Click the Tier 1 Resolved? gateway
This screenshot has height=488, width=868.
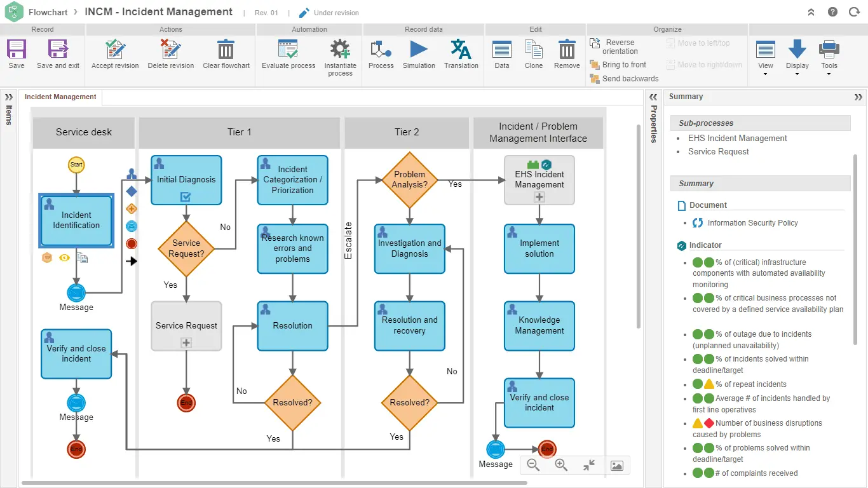click(x=292, y=403)
